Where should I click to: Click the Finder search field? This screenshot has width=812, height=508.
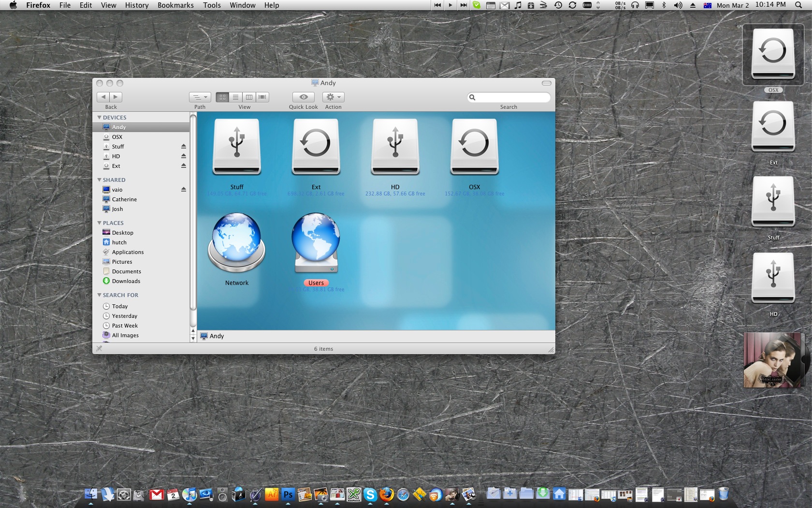click(x=508, y=97)
